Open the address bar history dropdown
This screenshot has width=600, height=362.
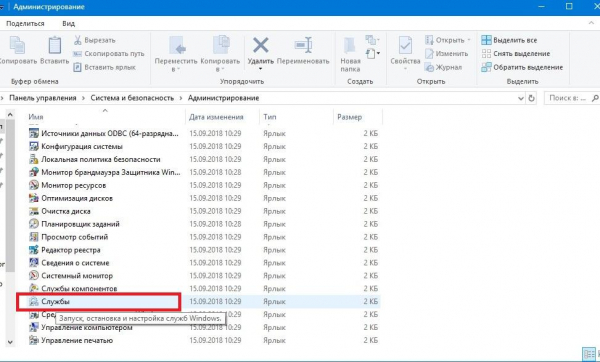click(x=520, y=98)
